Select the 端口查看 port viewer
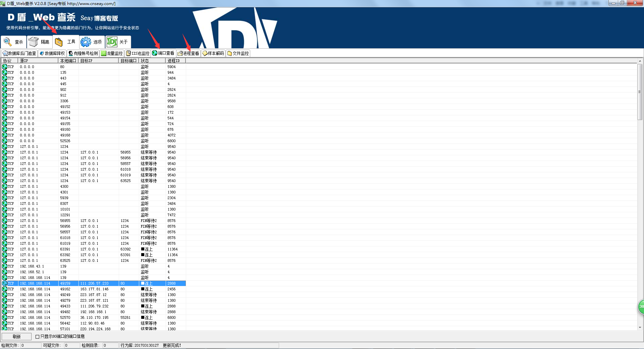644x349 pixels. [x=163, y=53]
